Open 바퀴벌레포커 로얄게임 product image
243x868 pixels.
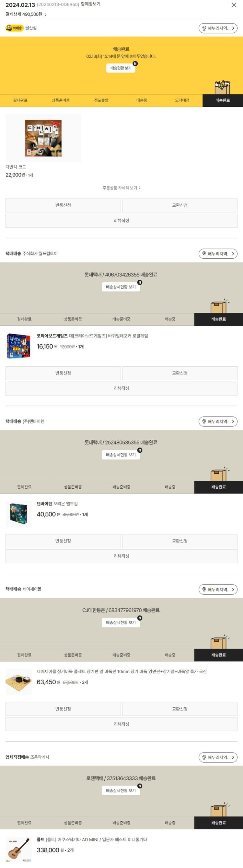[19, 346]
